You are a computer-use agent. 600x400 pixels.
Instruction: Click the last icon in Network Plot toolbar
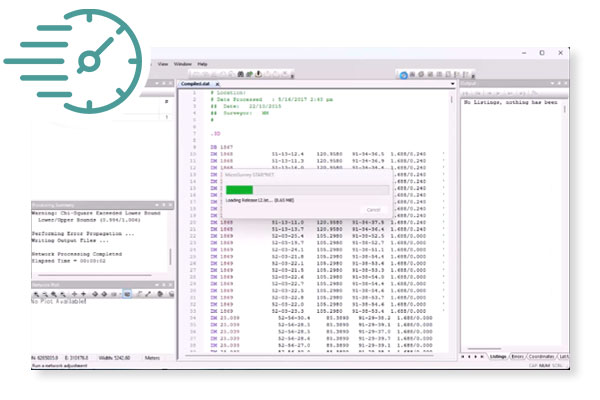170,294
